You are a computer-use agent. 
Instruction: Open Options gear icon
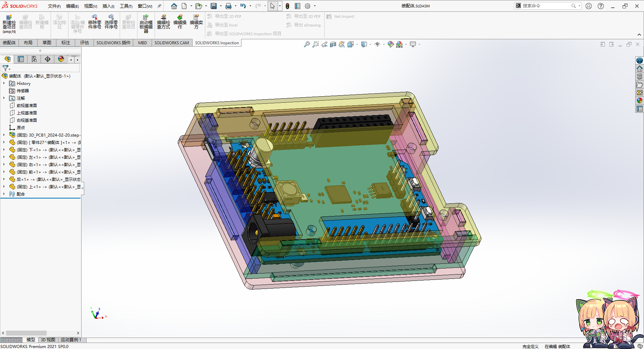[x=308, y=6]
